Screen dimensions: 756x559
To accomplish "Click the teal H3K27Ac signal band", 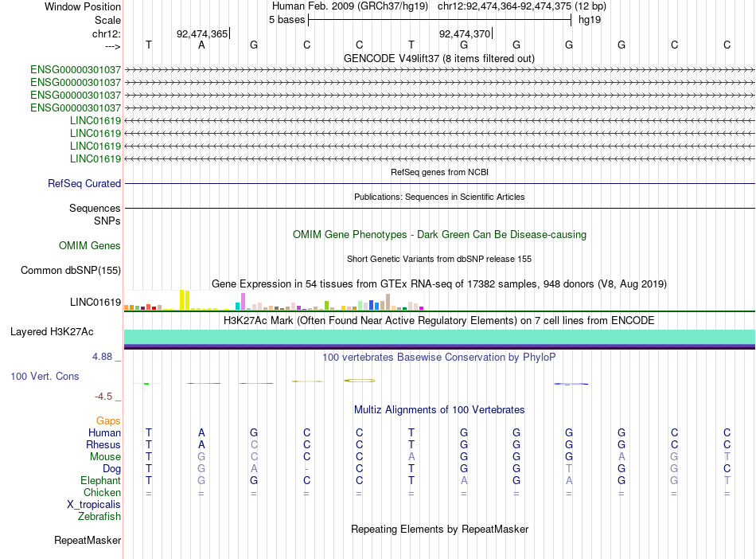I will [x=439, y=337].
